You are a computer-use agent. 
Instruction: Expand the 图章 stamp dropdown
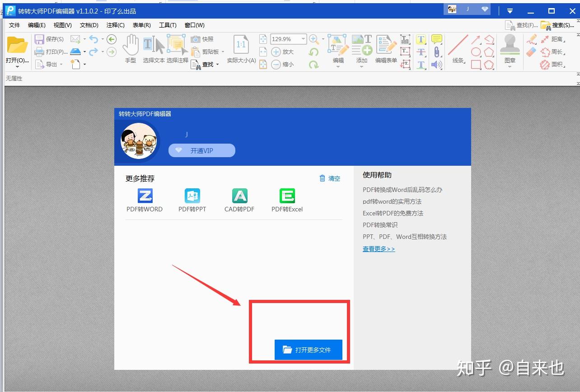tap(510, 67)
